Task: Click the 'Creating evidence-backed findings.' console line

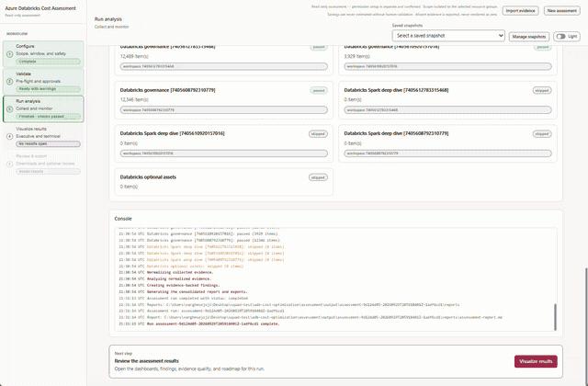Action: tap(169, 285)
